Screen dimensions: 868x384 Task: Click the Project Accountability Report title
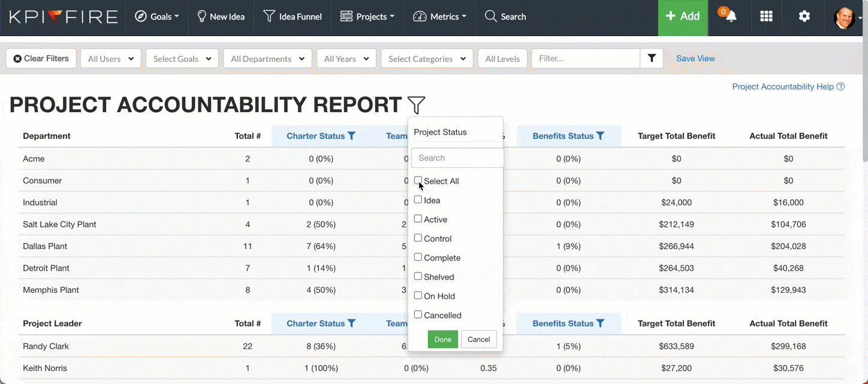(206, 105)
